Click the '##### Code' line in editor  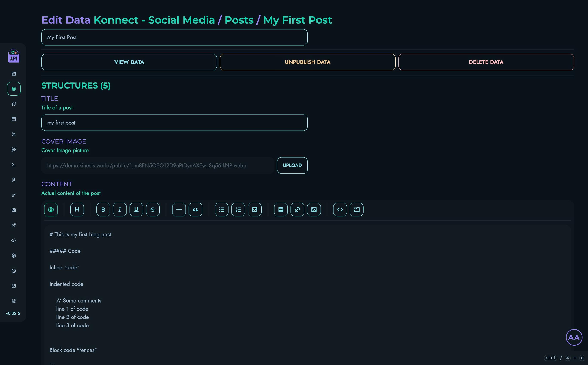click(x=65, y=251)
